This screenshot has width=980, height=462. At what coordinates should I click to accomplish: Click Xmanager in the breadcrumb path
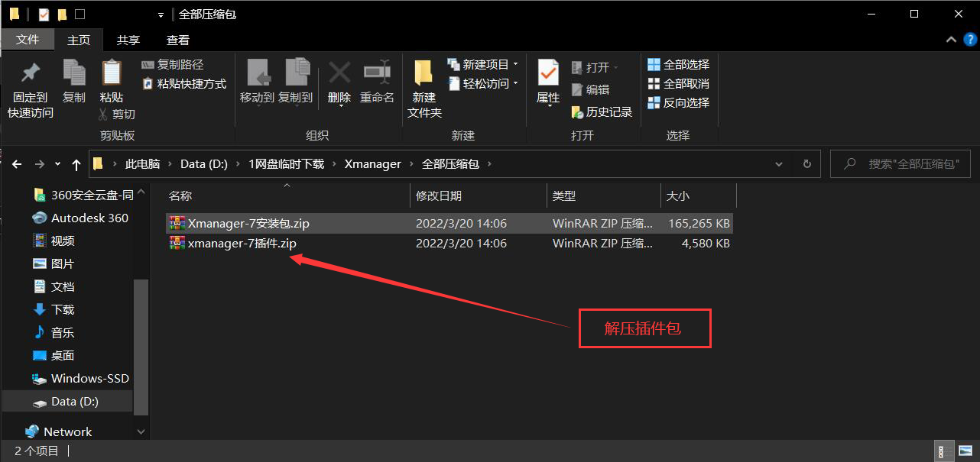pos(373,164)
